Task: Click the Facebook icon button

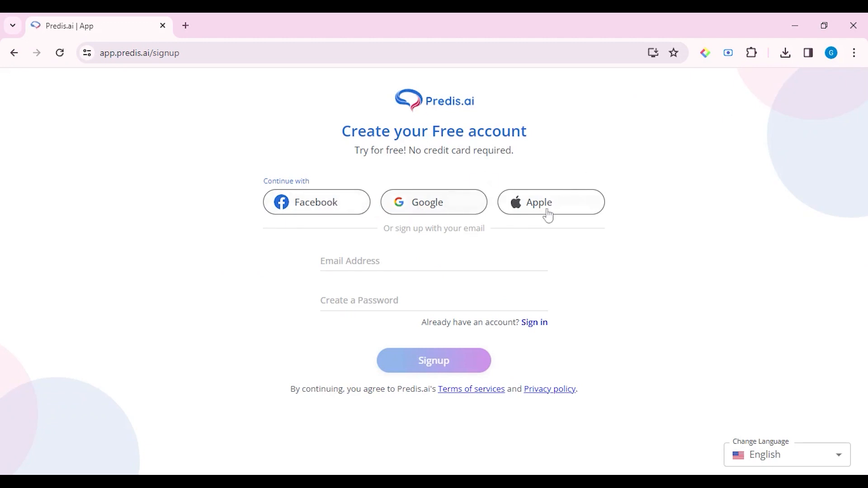Action: click(x=281, y=202)
